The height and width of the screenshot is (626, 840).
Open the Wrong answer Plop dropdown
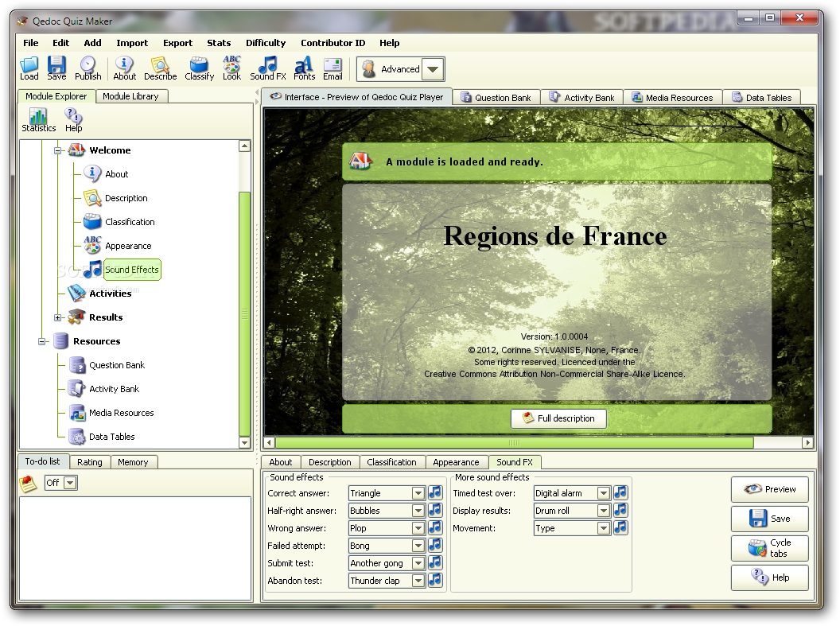tap(418, 528)
